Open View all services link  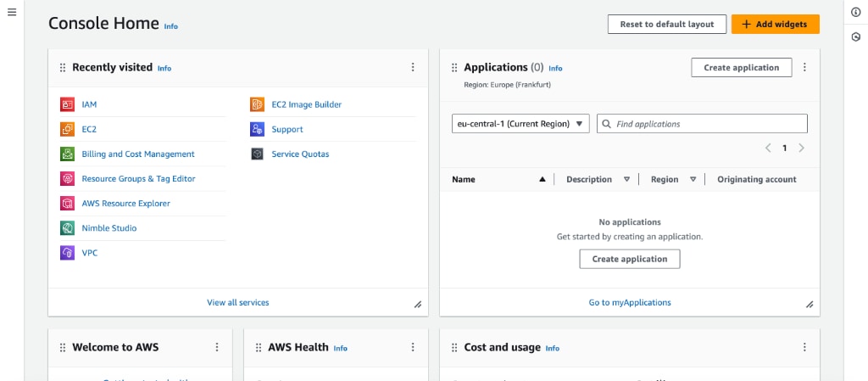(x=238, y=302)
